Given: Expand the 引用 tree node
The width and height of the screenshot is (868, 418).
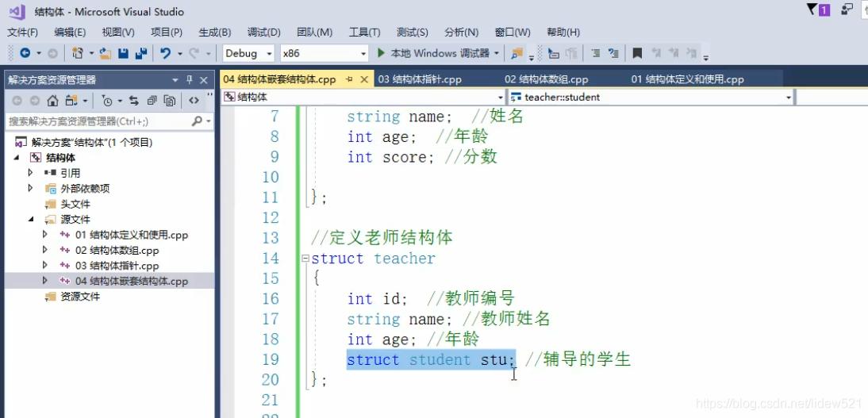Looking at the screenshot, I should point(30,173).
